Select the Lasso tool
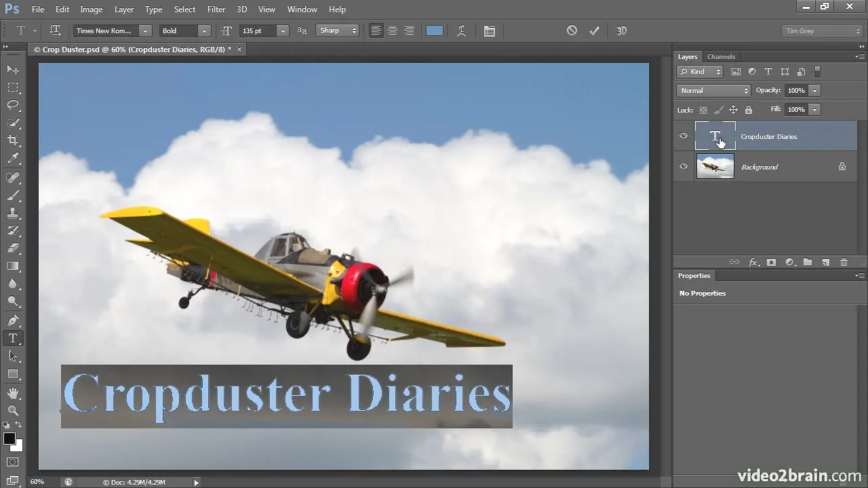 pos(13,105)
